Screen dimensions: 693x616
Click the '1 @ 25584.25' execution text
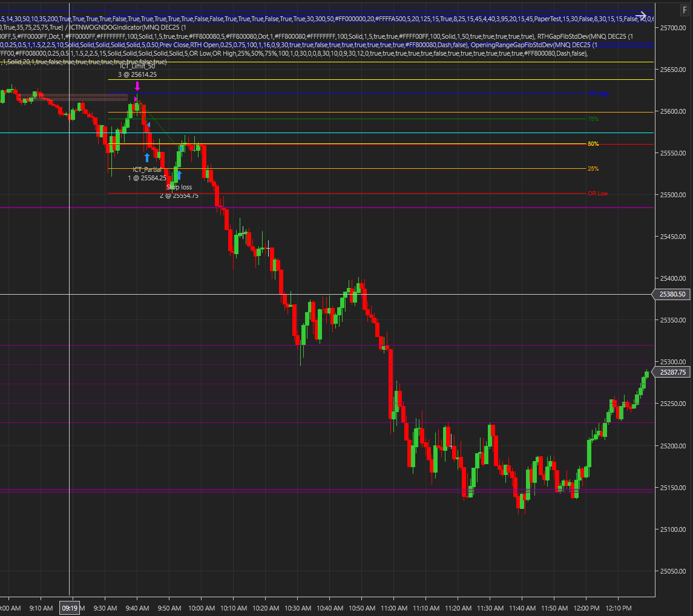click(147, 178)
